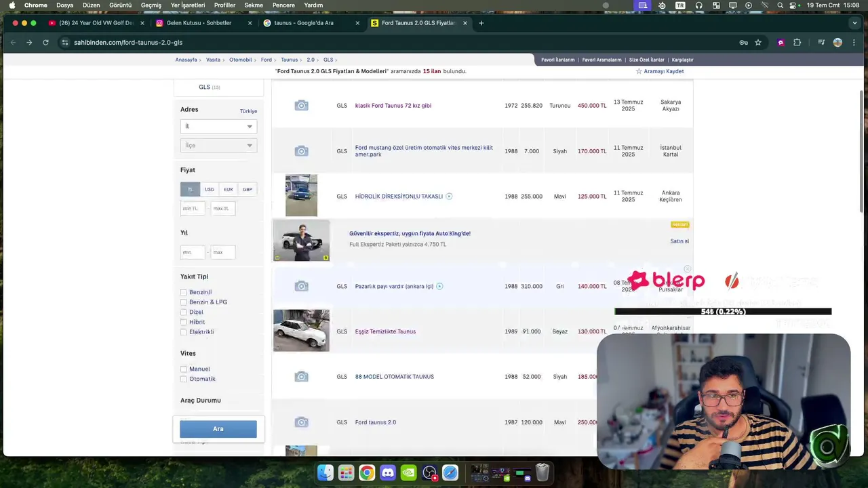Open the Görüntü menu
Viewport: 868px width, 488px height.
pyautogui.click(x=120, y=5)
